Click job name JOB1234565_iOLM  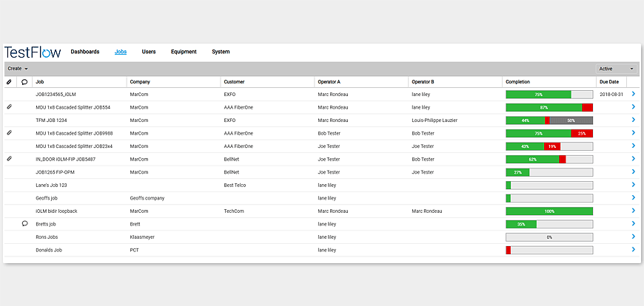pos(56,95)
